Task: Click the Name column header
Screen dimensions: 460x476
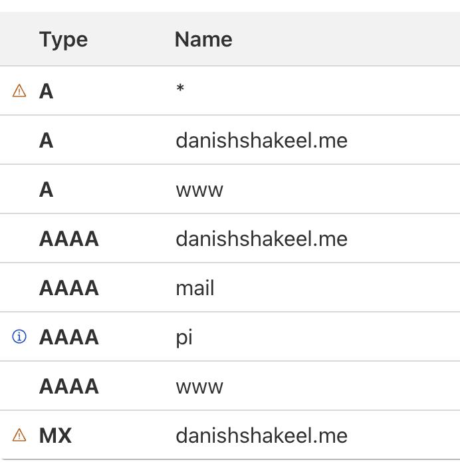Action: tap(203, 39)
